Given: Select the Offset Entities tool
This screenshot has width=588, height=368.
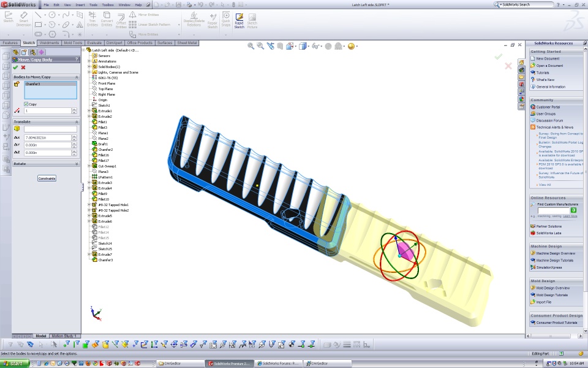Looking at the screenshot, I should coord(121,21).
